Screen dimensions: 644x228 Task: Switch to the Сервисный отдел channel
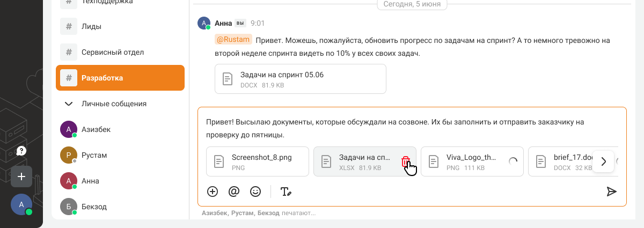point(112,52)
